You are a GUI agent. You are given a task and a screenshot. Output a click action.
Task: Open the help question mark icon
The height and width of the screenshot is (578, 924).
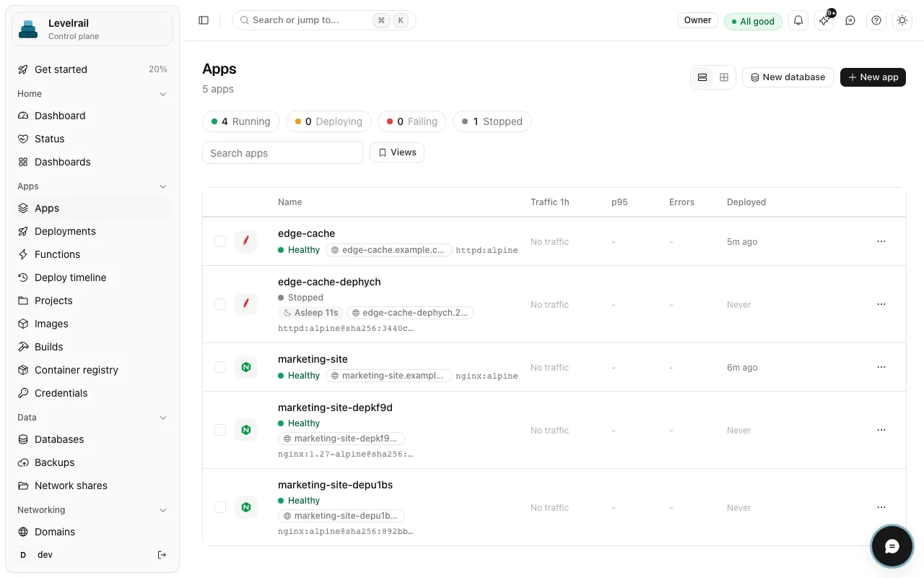[876, 20]
